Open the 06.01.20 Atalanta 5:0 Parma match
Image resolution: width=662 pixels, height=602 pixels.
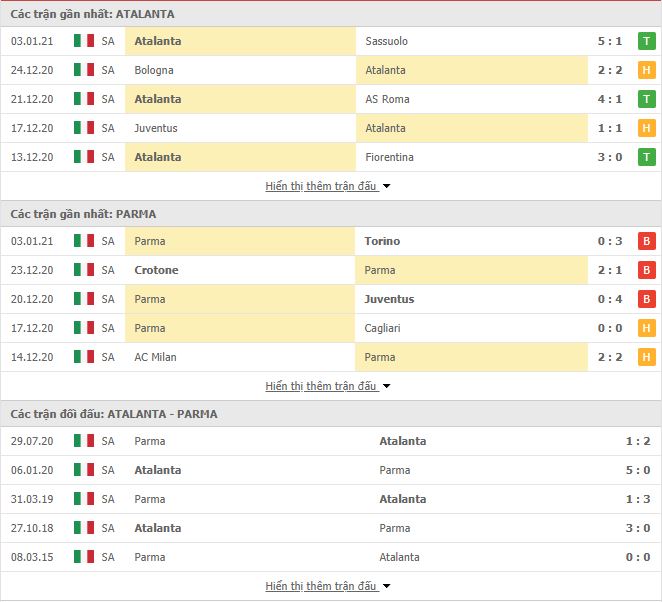(x=331, y=470)
